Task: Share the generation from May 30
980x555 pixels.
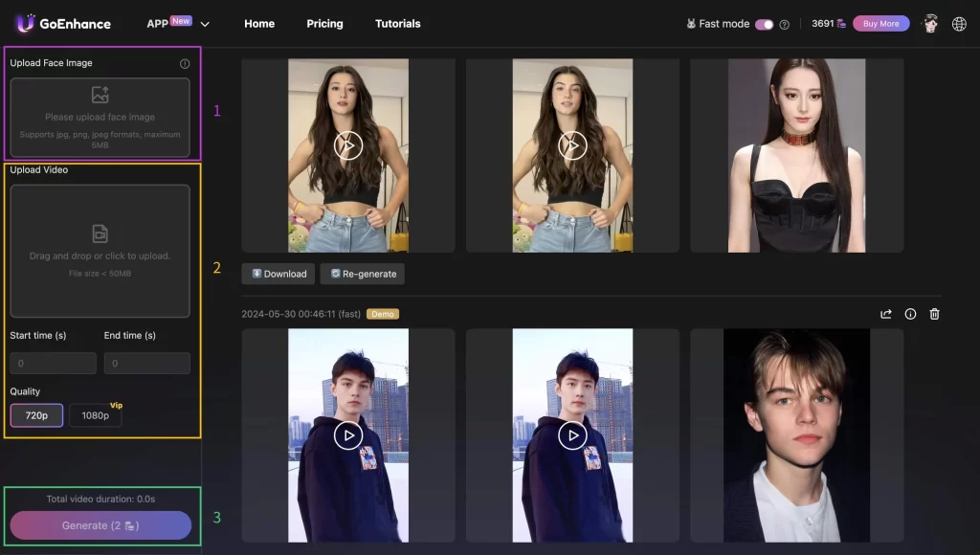Action: click(x=885, y=314)
